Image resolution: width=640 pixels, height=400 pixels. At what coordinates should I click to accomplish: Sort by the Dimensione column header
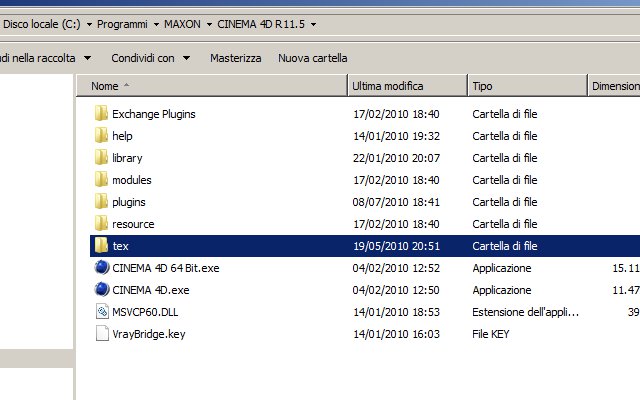coord(614,86)
